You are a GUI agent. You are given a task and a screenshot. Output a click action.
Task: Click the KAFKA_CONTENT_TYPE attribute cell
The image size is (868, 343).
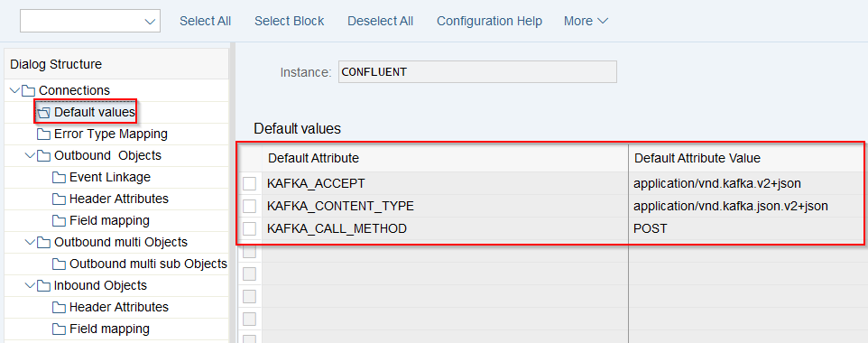(x=445, y=206)
